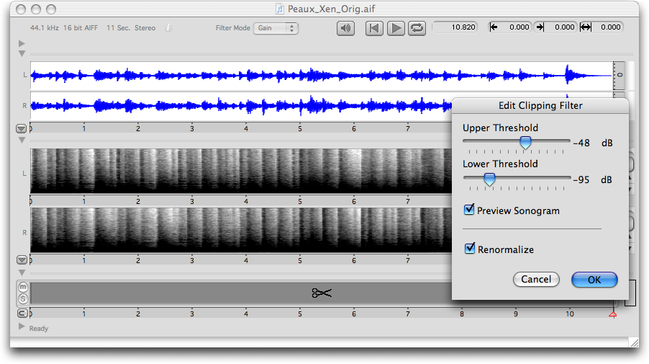
Task: Toggle solo (S) on filter track
Action: pyautogui.click(x=23, y=298)
